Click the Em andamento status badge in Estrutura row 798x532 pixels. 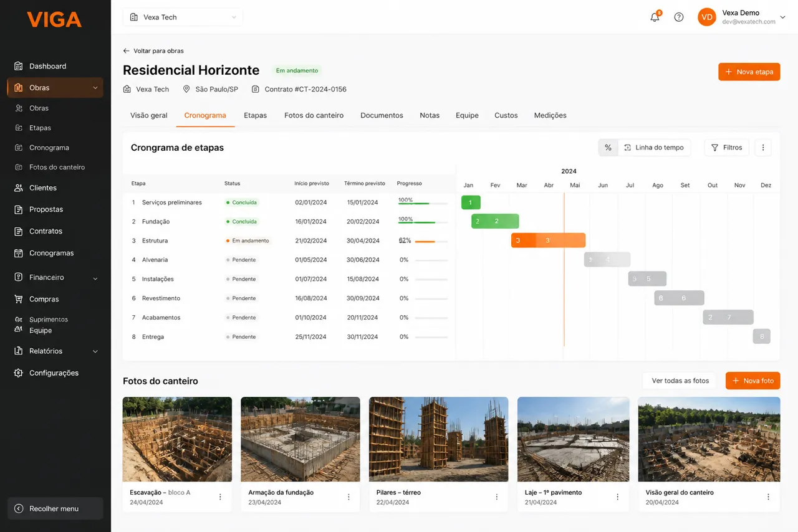tap(248, 241)
